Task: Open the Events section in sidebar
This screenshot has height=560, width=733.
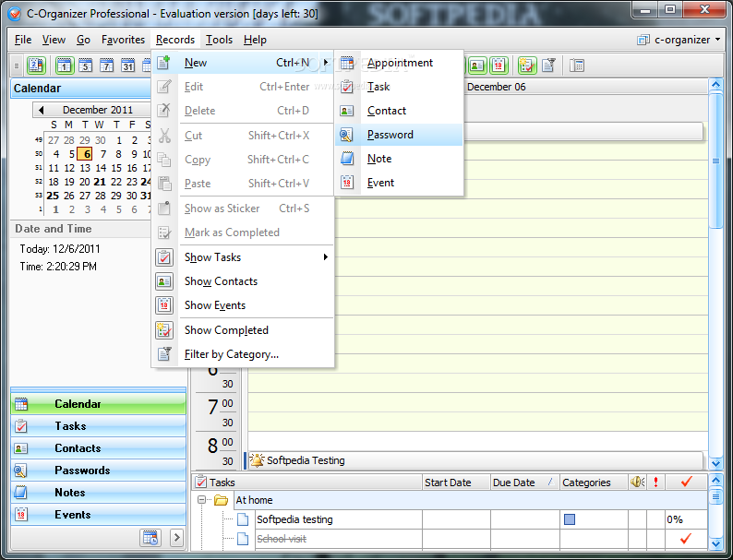Action: point(98,514)
